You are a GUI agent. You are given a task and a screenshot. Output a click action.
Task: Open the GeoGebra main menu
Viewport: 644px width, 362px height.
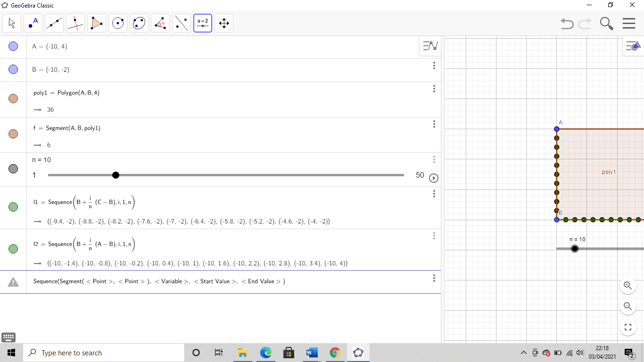click(629, 23)
